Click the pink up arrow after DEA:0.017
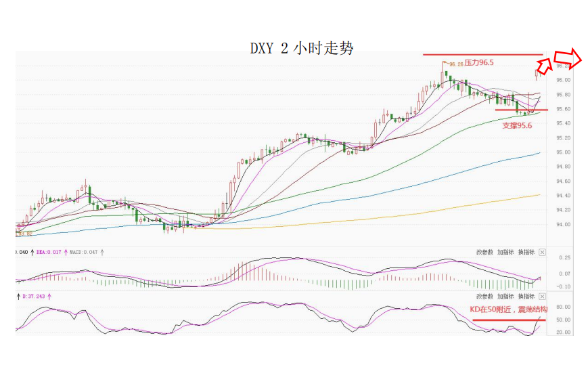 (x=65, y=252)
